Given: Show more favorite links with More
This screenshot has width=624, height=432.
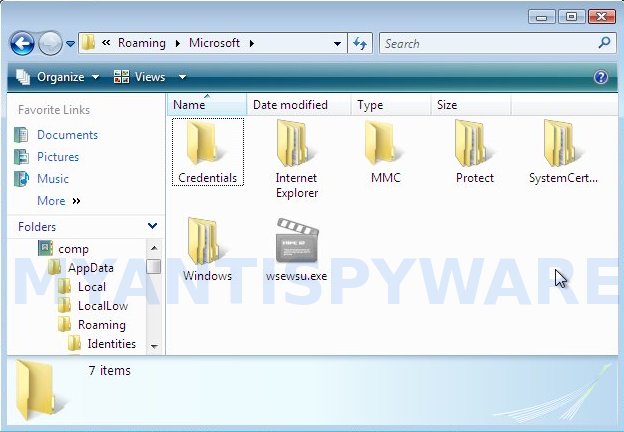Looking at the screenshot, I should click(58, 201).
